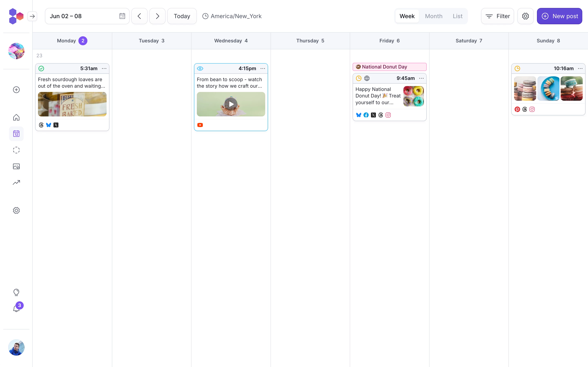588x367 pixels.
Task: Advance to next week with the chevron
Action: (157, 16)
